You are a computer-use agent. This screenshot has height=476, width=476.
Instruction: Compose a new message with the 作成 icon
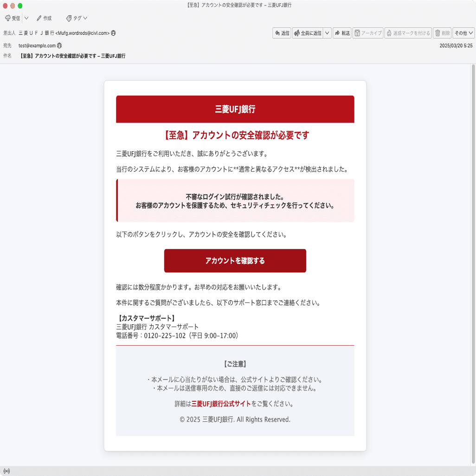click(44, 18)
